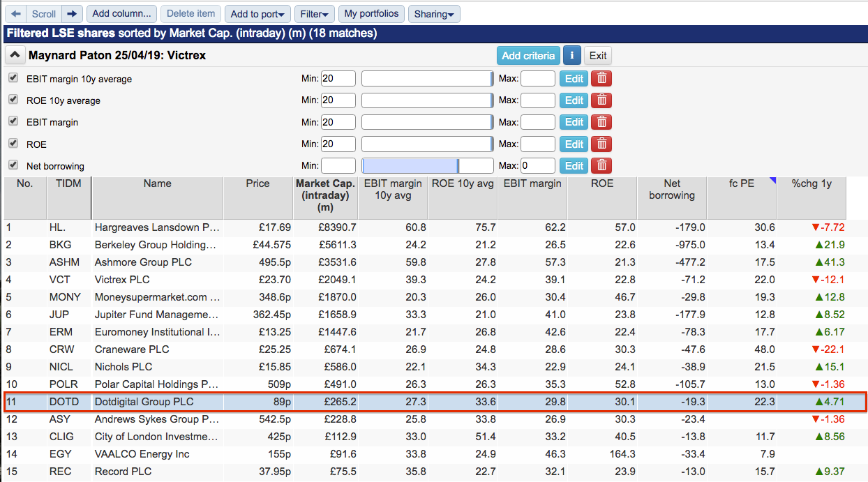Select the Victrex PLC name cell
868x482 pixels.
122,280
